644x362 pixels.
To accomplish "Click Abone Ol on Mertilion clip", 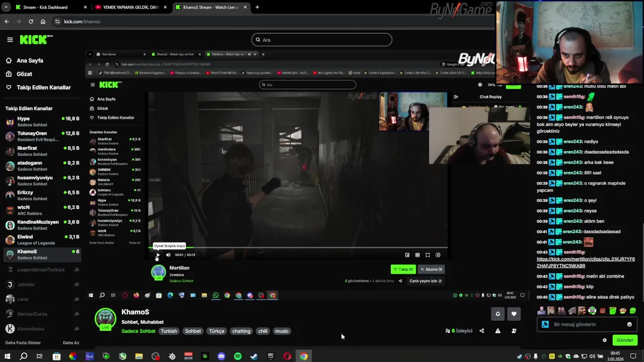I will tap(431, 269).
